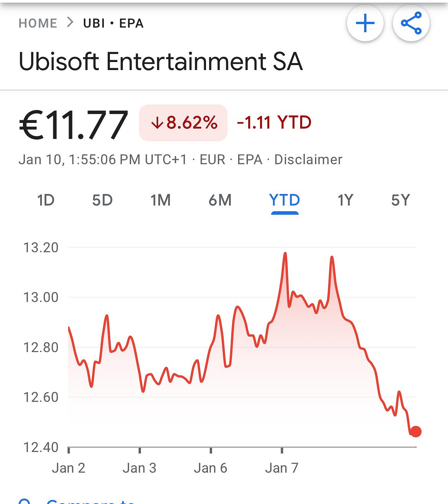Click the percentage change badge showing 8.62%
448x504 pixels.
[183, 123]
